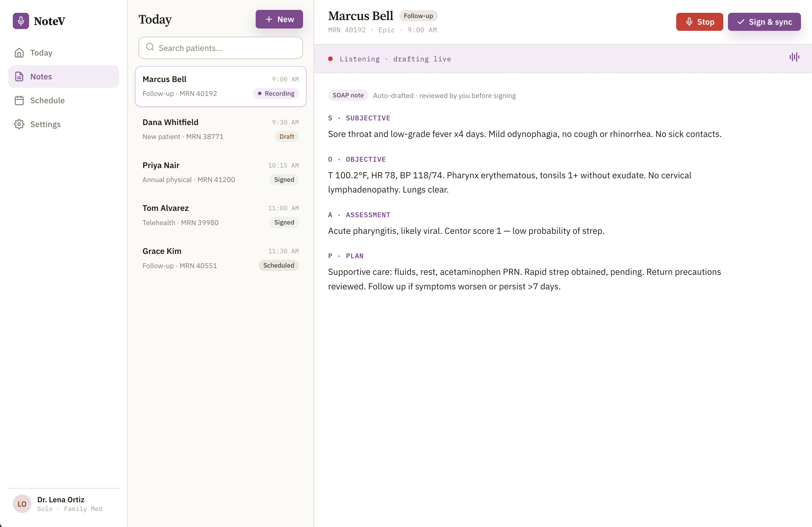Viewport: 812px width, 527px height.
Task: Open Dana Whitfield's draft note
Action: coord(220,129)
